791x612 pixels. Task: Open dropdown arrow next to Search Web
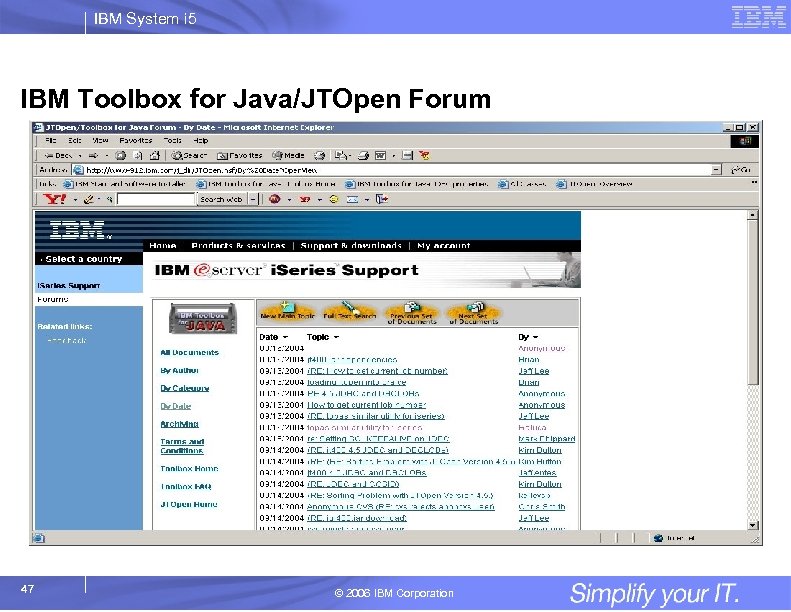tap(254, 199)
